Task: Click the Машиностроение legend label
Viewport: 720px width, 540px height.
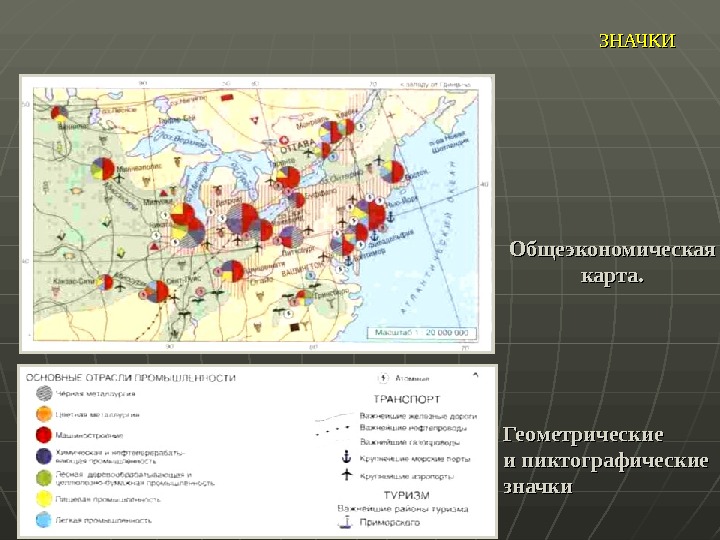Action: [x=89, y=435]
